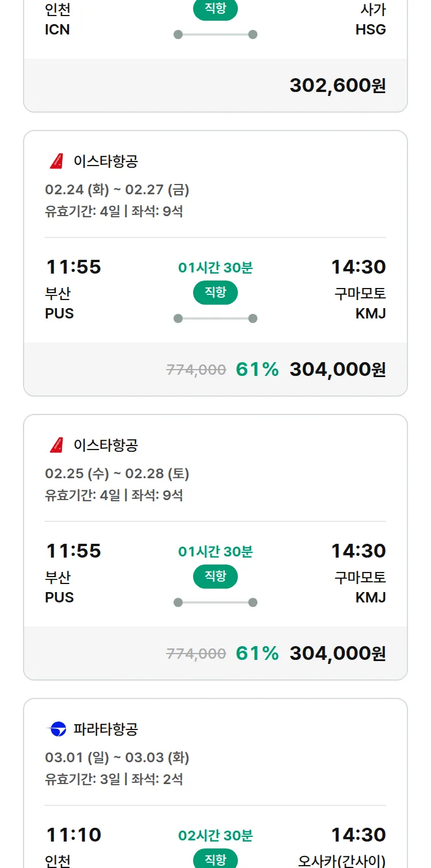Click 직항 badge on Parata Air flight
431x868 pixels.
click(215, 859)
